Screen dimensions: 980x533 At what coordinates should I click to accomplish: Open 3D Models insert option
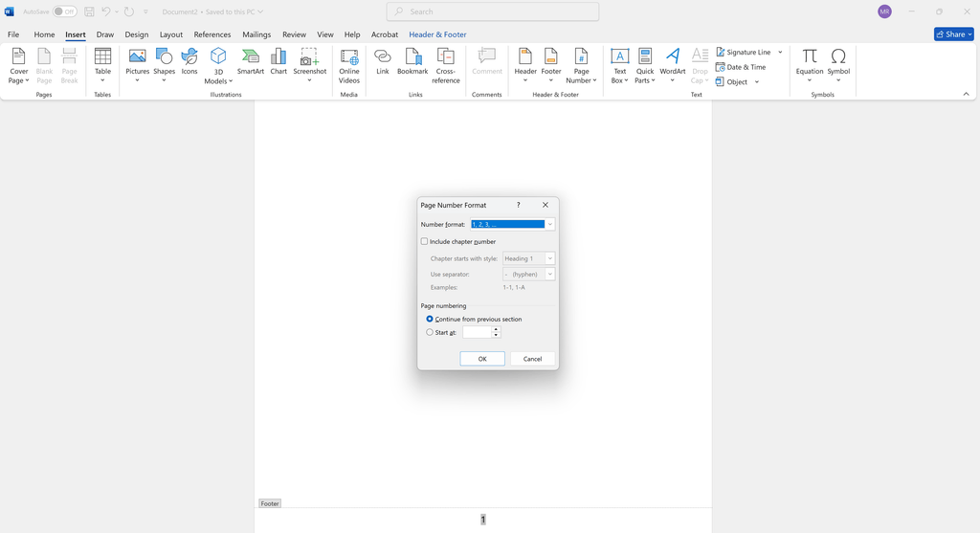[218, 66]
